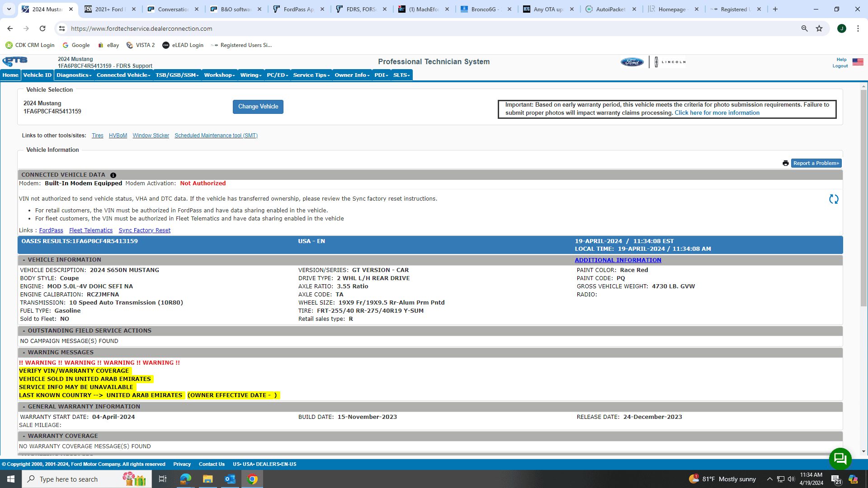Switch to the FordPass App browser tab

pyautogui.click(x=298, y=9)
